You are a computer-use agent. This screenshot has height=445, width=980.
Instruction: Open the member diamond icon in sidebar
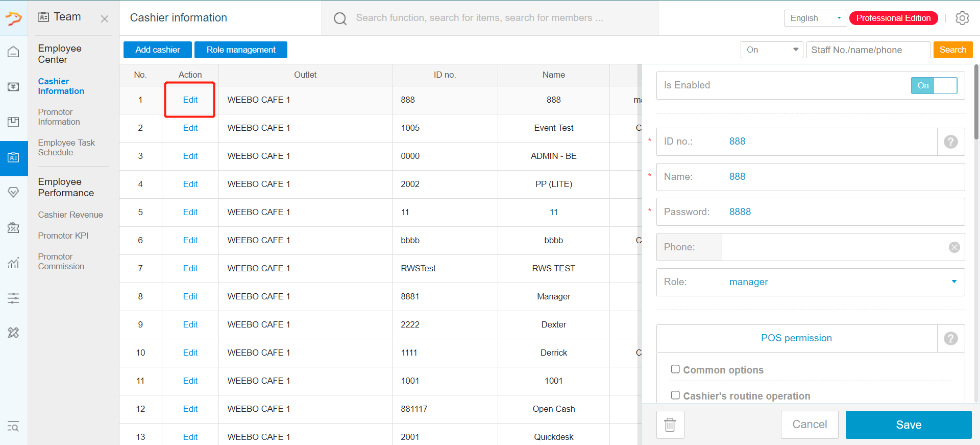pyautogui.click(x=14, y=192)
